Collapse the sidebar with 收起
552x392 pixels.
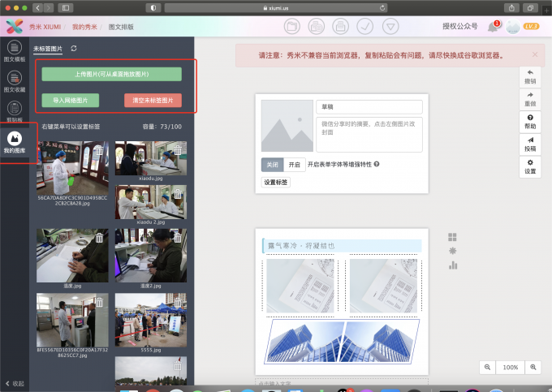(15, 383)
